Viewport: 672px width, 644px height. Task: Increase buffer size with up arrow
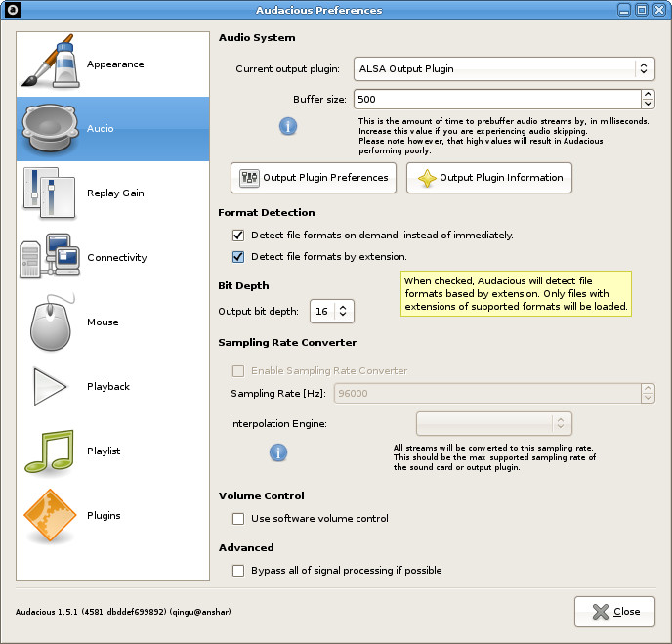click(x=648, y=95)
